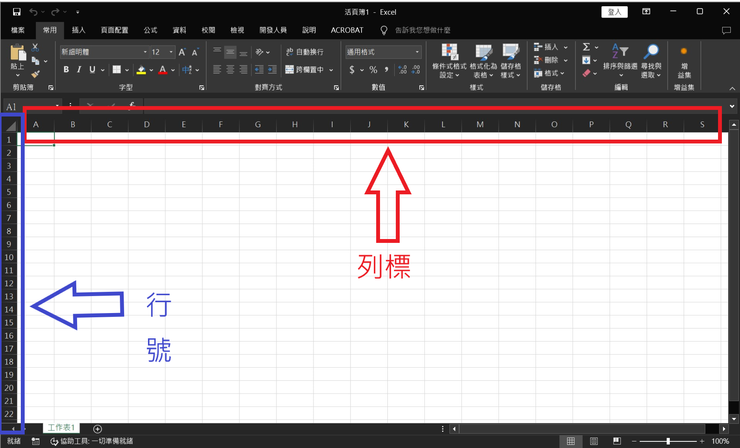Open the font size dropdown showing 12
Viewport: 740px width, 448px height.
[x=171, y=52]
